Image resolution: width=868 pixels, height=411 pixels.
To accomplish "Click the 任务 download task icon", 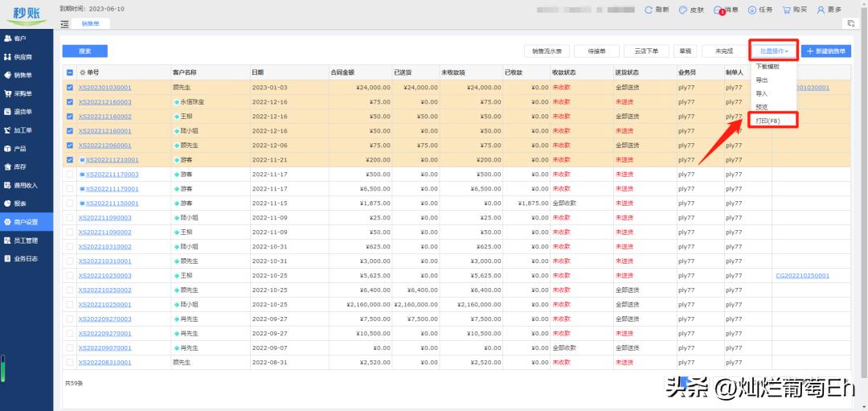I will (x=752, y=10).
